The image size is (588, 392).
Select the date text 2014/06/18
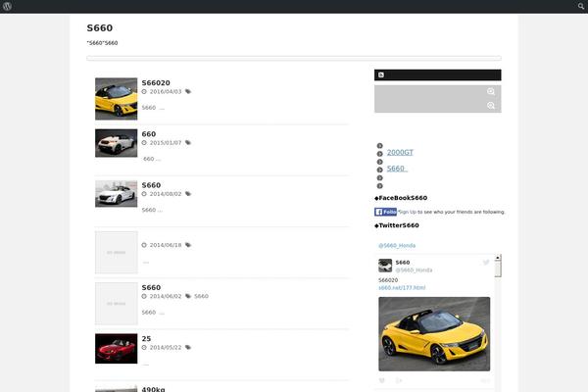tap(166, 245)
